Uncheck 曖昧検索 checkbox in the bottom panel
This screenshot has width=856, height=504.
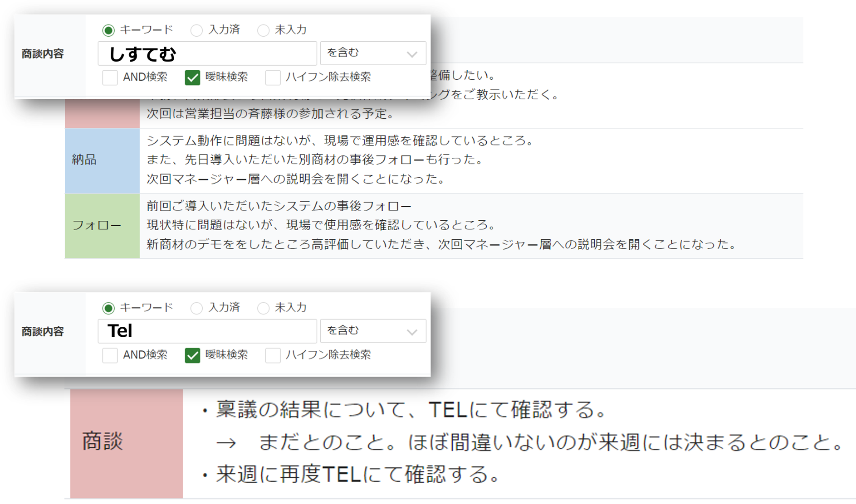click(192, 355)
